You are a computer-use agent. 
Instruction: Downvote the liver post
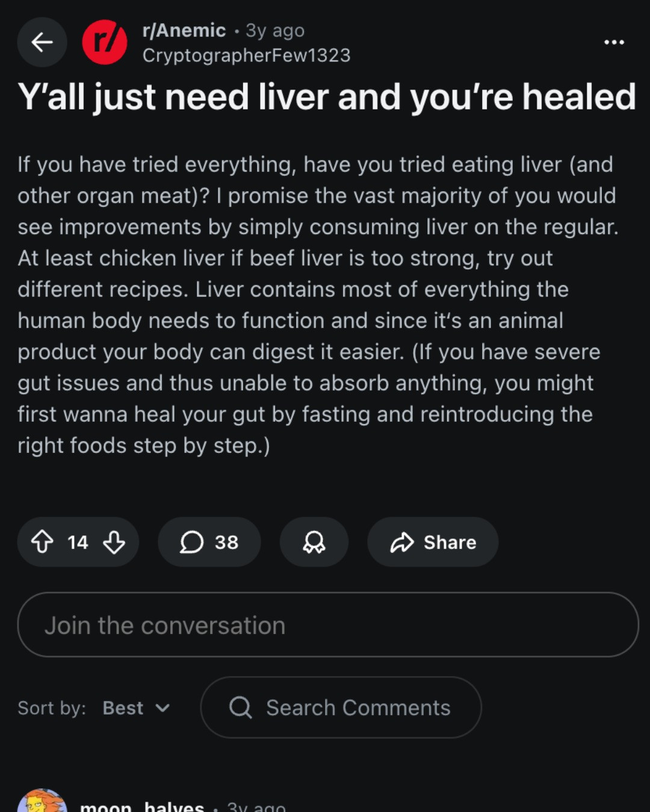[x=114, y=541]
